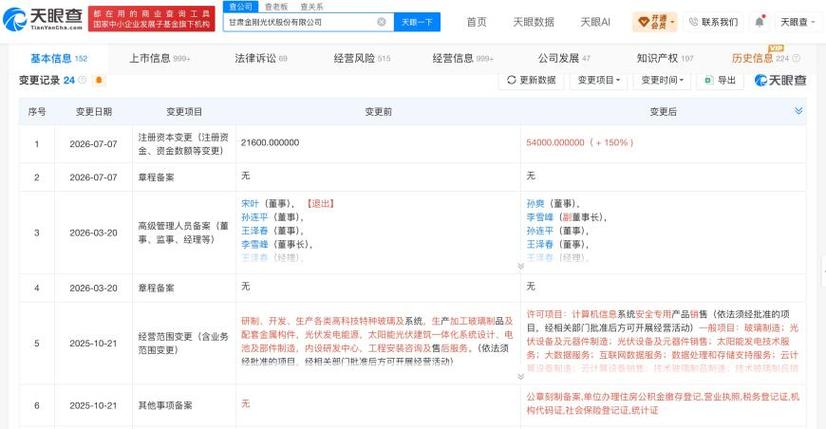Open the 经营风险 tab
The image size is (826, 429).
(x=362, y=58)
